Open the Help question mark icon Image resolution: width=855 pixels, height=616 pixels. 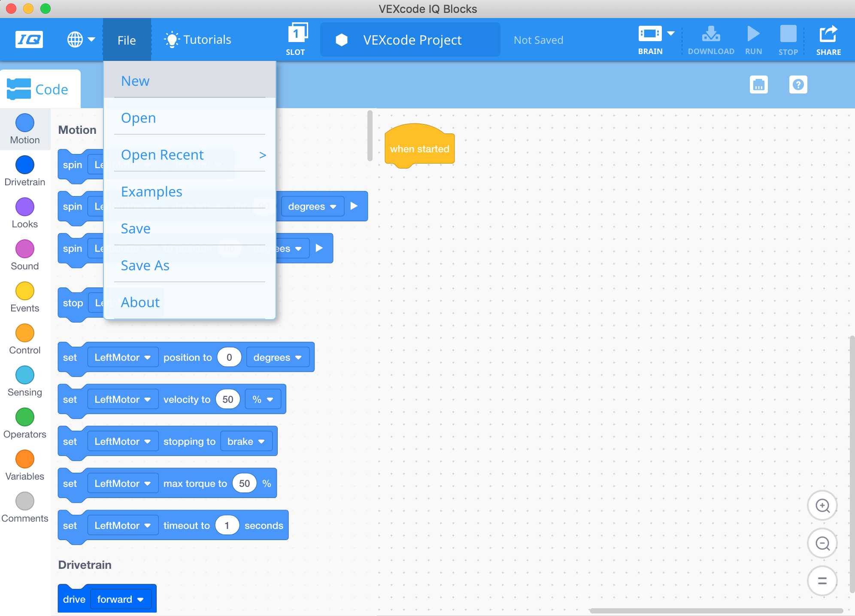798,85
